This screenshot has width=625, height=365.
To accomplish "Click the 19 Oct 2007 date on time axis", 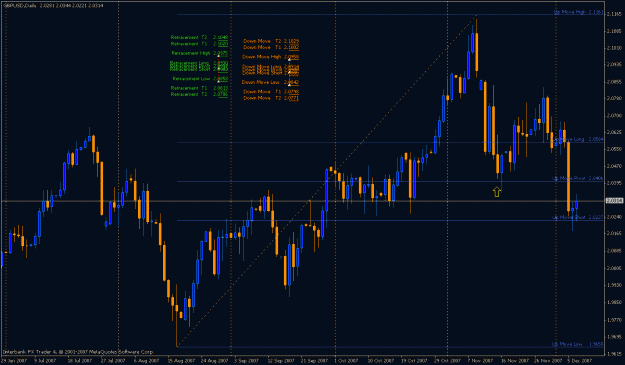I will (413, 361).
